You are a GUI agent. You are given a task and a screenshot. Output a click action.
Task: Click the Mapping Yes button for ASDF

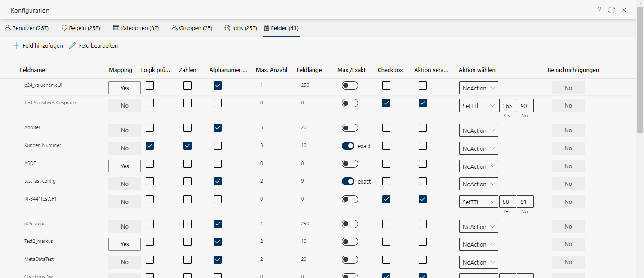pos(125,166)
